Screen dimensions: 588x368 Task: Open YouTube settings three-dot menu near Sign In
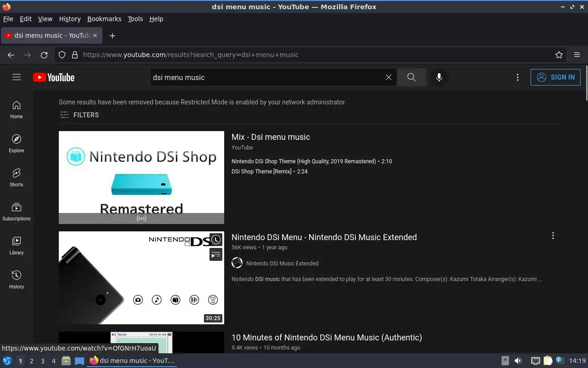coord(518,77)
